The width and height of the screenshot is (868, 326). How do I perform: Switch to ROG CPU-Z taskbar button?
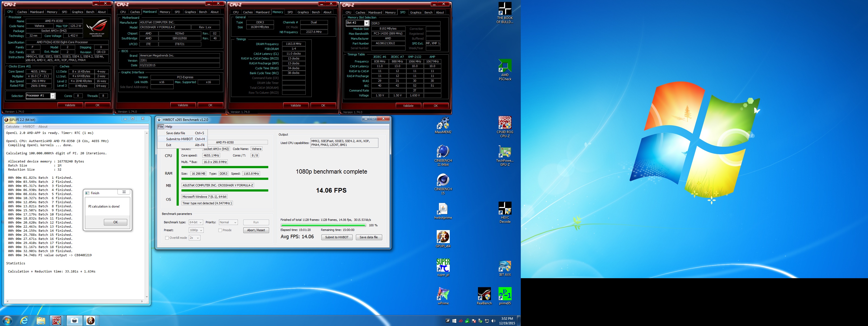point(57,320)
